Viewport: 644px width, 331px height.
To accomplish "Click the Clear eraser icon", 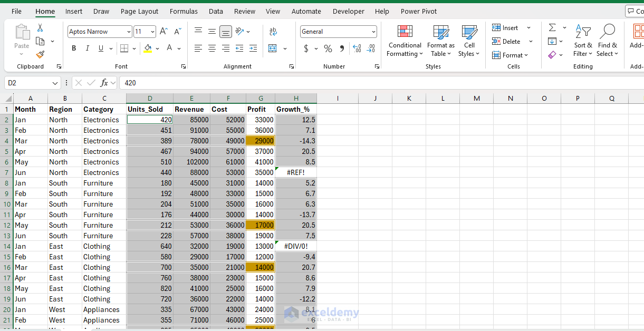I will click(x=552, y=54).
